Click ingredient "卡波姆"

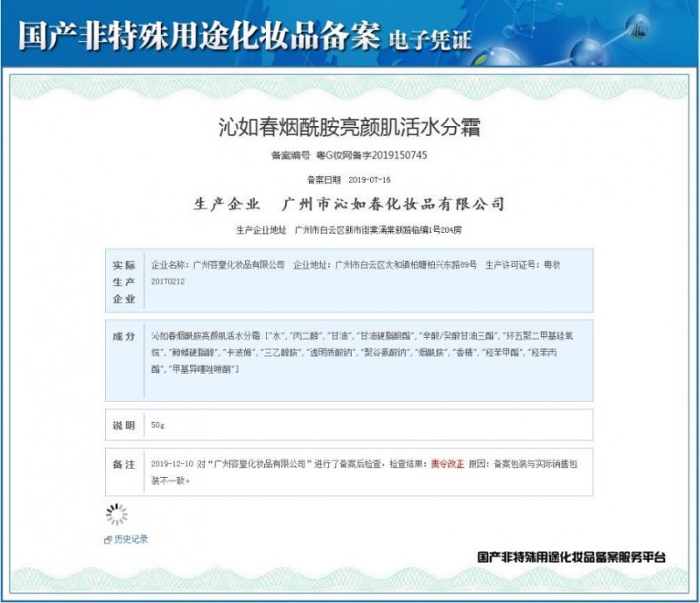pyautogui.click(x=239, y=353)
